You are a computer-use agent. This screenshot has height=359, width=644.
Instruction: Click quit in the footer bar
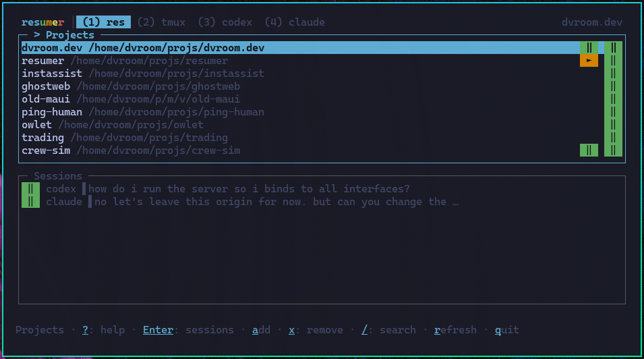[x=506, y=330]
